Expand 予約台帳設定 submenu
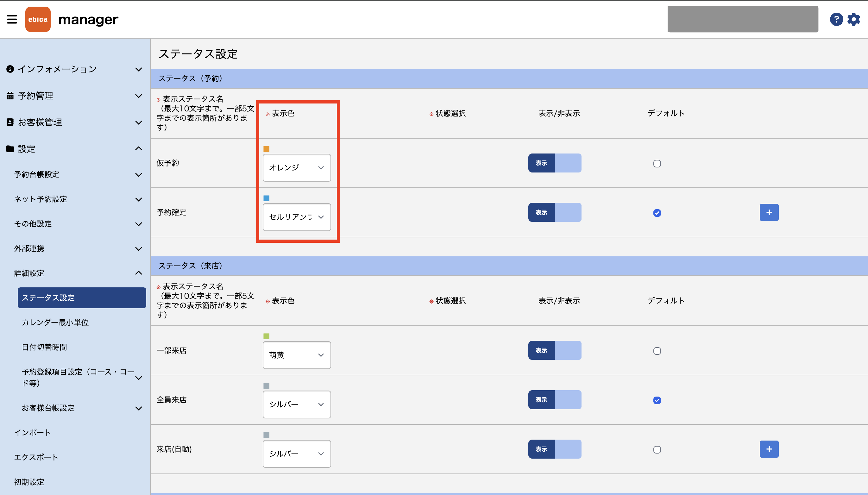 (138, 175)
